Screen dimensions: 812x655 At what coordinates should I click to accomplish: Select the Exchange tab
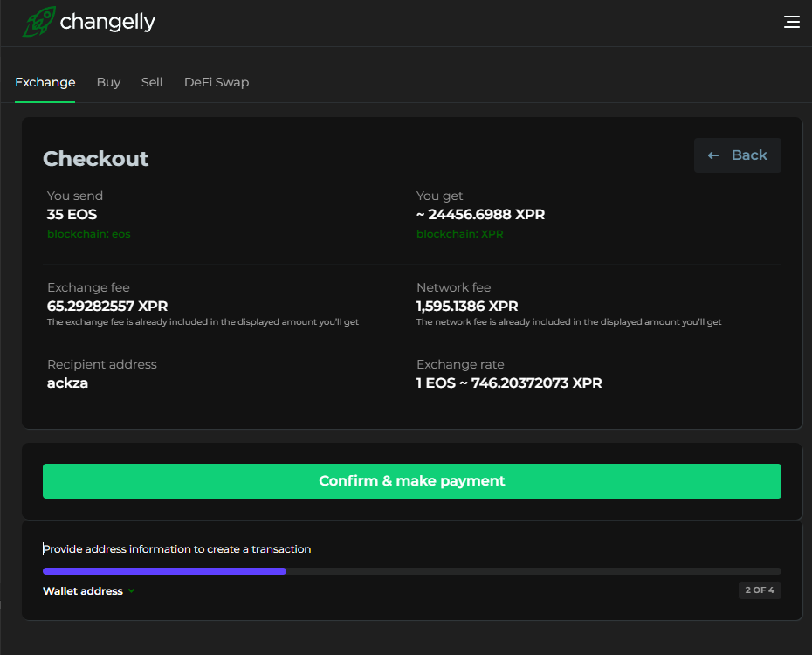click(x=45, y=82)
